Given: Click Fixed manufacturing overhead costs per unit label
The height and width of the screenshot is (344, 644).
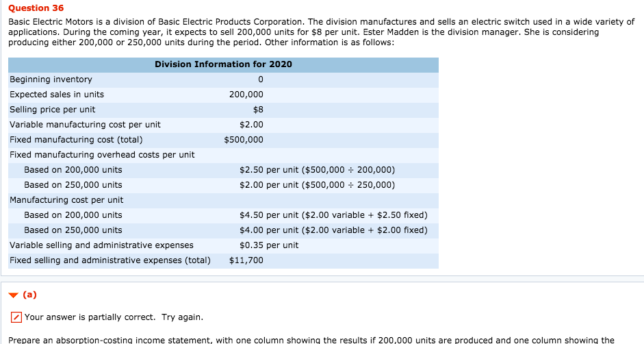Looking at the screenshot, I should pos(102,155).
